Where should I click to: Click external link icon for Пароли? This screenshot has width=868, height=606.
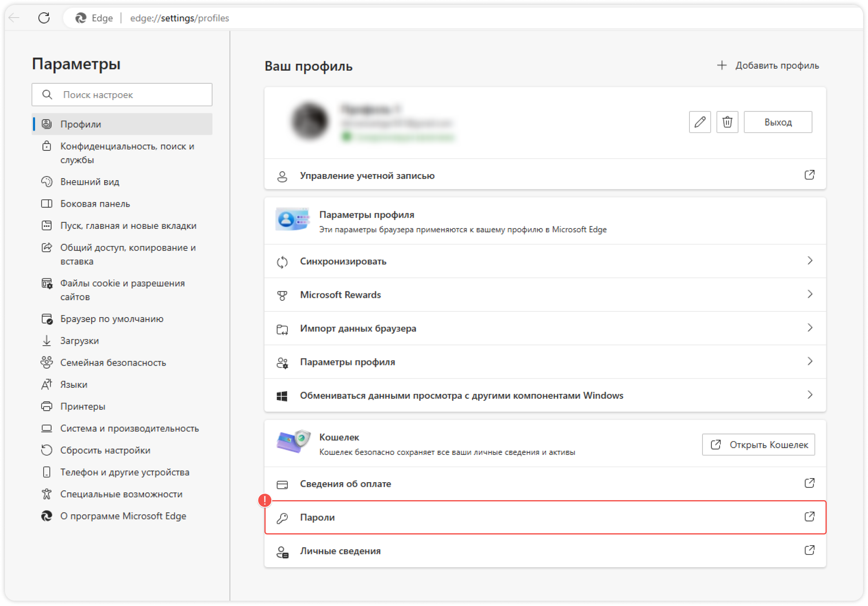click(809, 517)
